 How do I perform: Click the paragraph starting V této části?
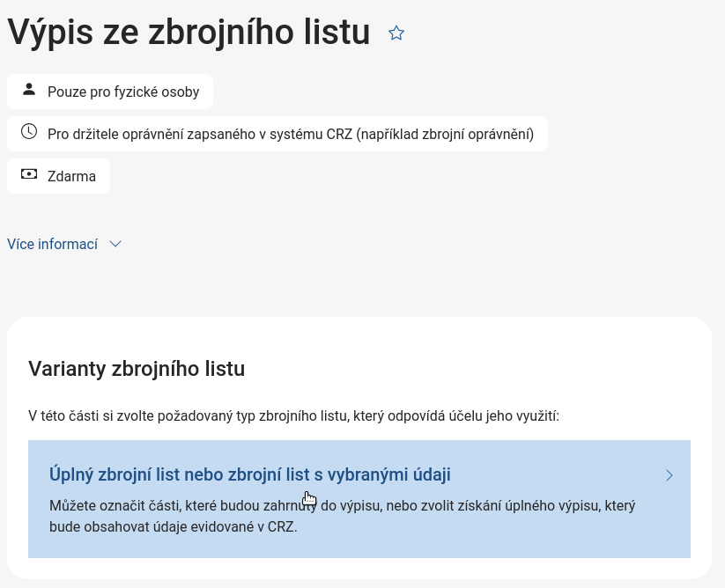coord(293,415)
